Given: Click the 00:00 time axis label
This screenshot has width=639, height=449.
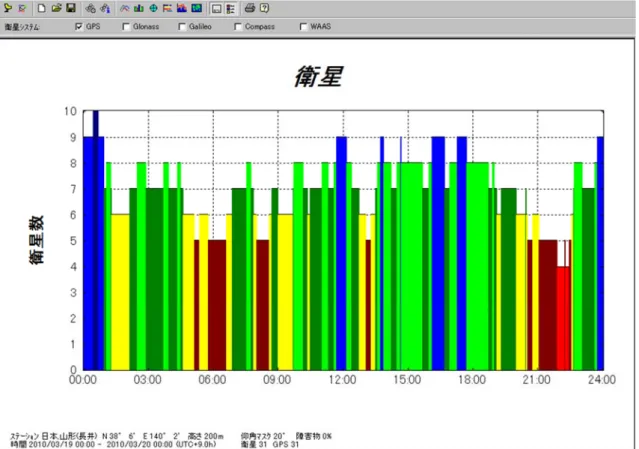Looking at the screenshot, I should [x=83, y=380].
